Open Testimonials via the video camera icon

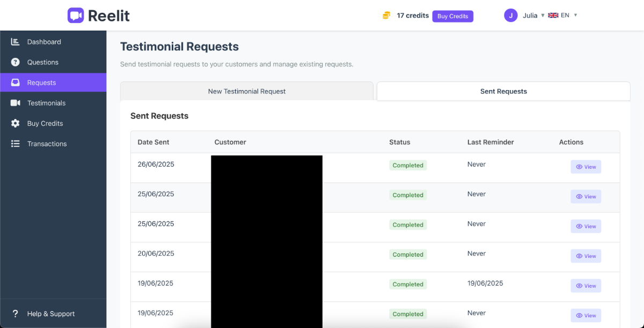coord(16,103)
